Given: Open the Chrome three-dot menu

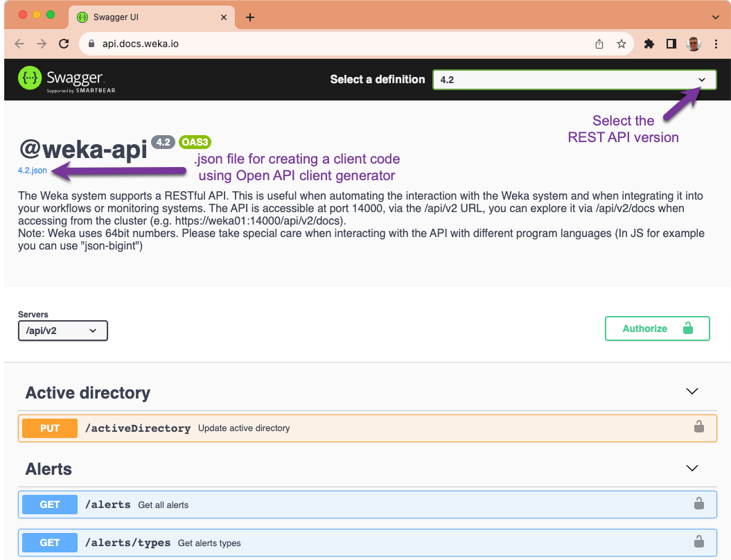Looking at the screenshot, I should (716, 44).
